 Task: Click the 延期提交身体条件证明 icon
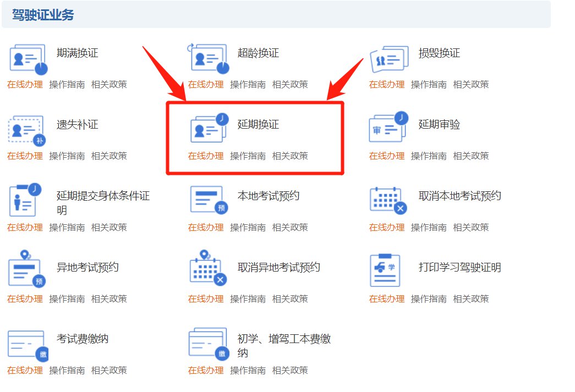point(25,200)
